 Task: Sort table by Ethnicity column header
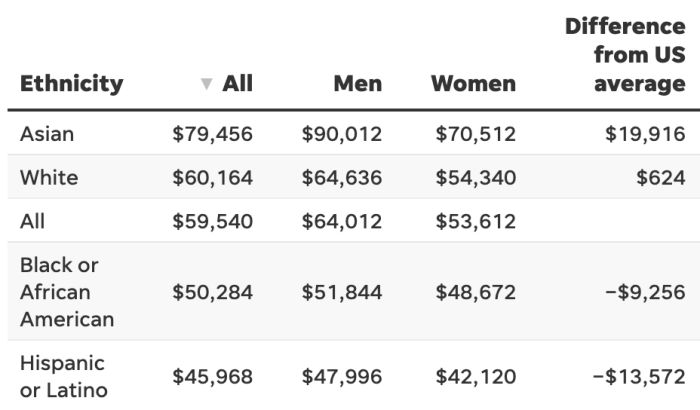point(72,83)
